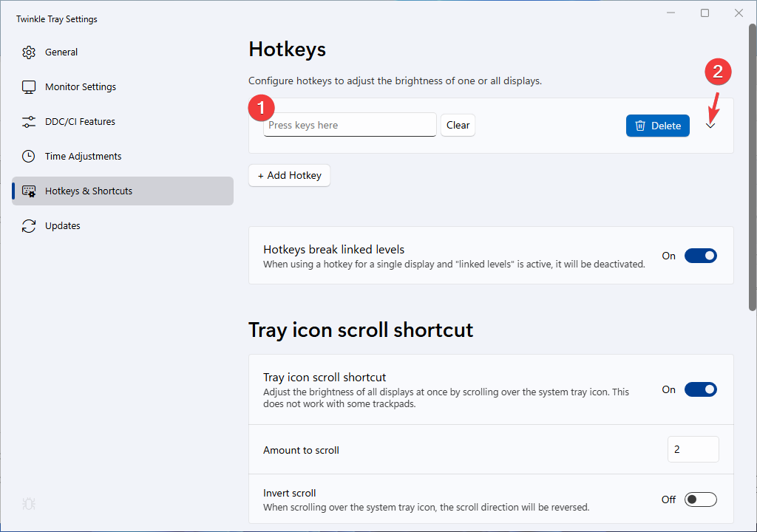Open the Monitor Settings page
Viewport: 757px width, 532px height.
click(81, 87)
